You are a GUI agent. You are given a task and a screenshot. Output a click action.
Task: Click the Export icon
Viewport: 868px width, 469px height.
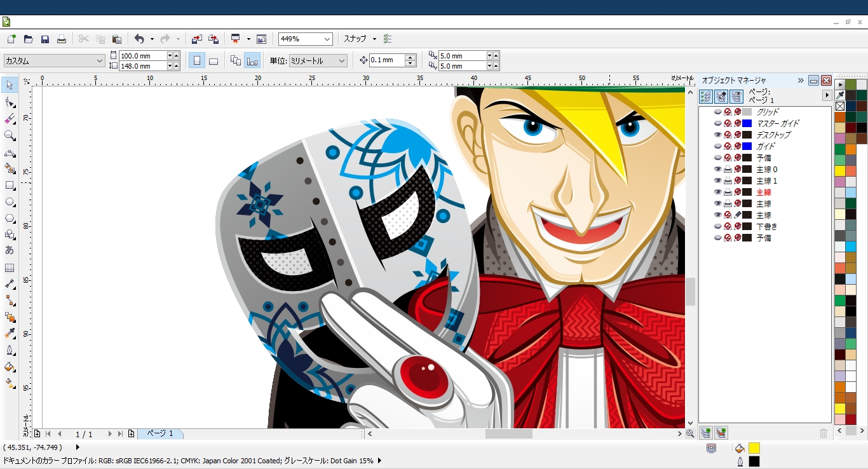(214, 39)
